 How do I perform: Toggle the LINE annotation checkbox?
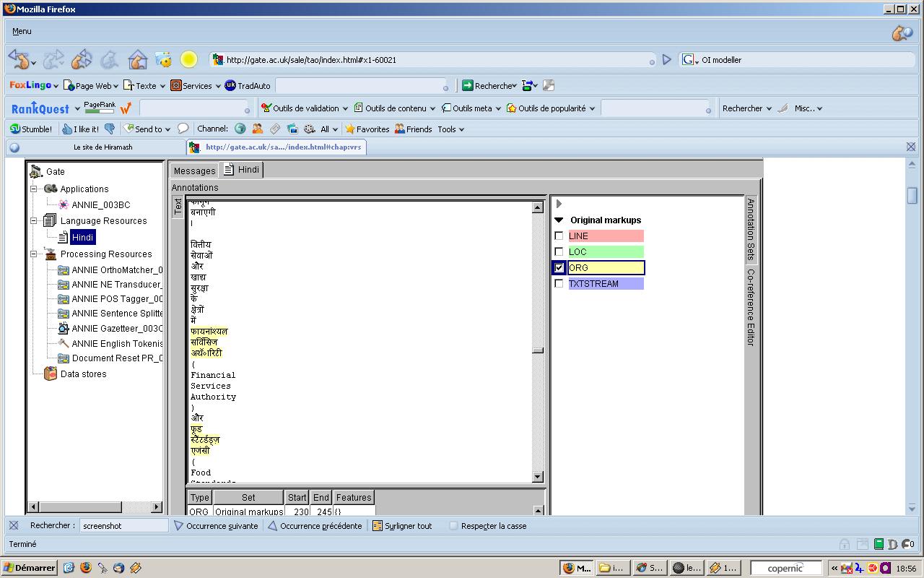pyautogui.click(x=559, y=236)
